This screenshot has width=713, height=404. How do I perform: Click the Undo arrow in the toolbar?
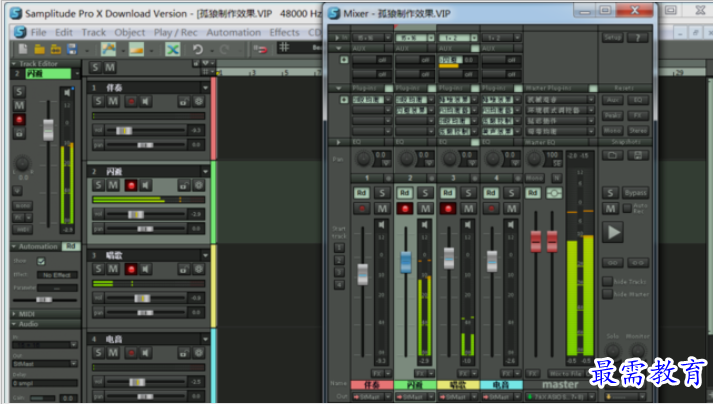click(198, 49)
